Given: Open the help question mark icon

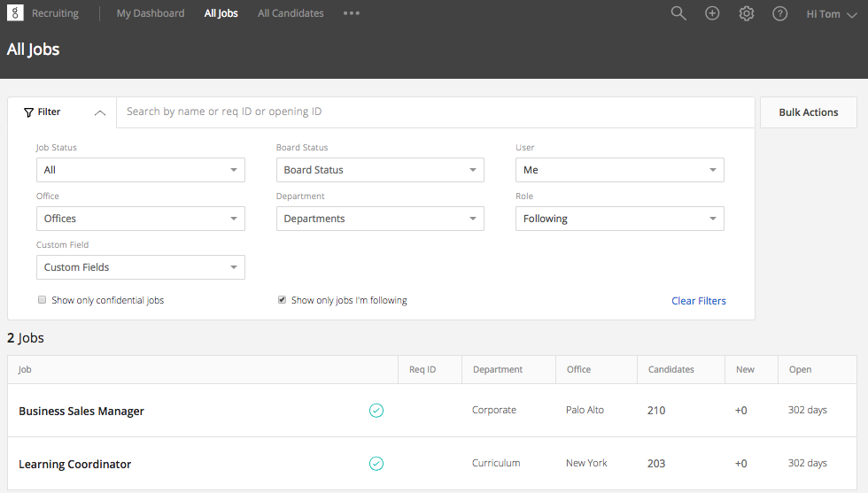Looking at the screenshot, I should [779, 13].
